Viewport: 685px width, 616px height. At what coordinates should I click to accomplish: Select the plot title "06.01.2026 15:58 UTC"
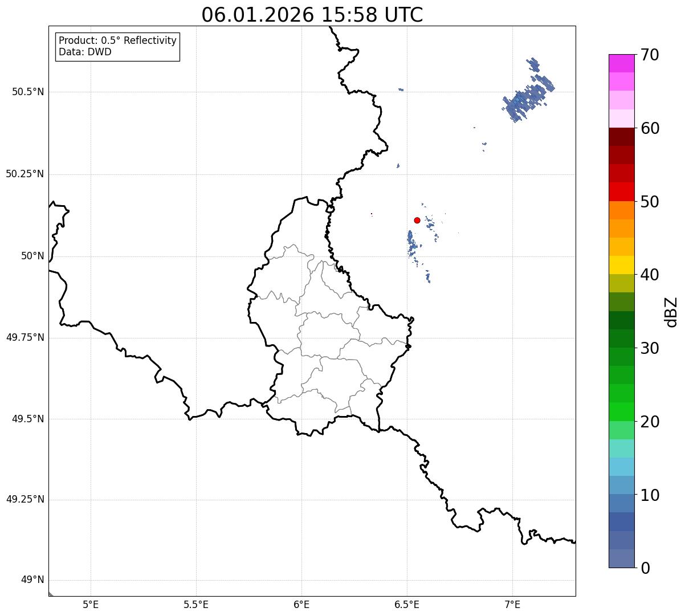coord(312,15)
